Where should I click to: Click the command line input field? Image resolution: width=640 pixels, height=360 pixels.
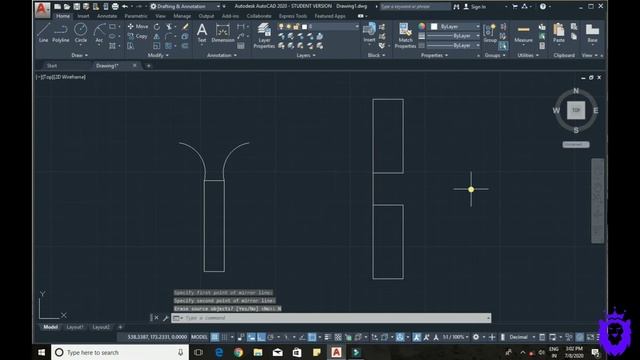(331, 318)
